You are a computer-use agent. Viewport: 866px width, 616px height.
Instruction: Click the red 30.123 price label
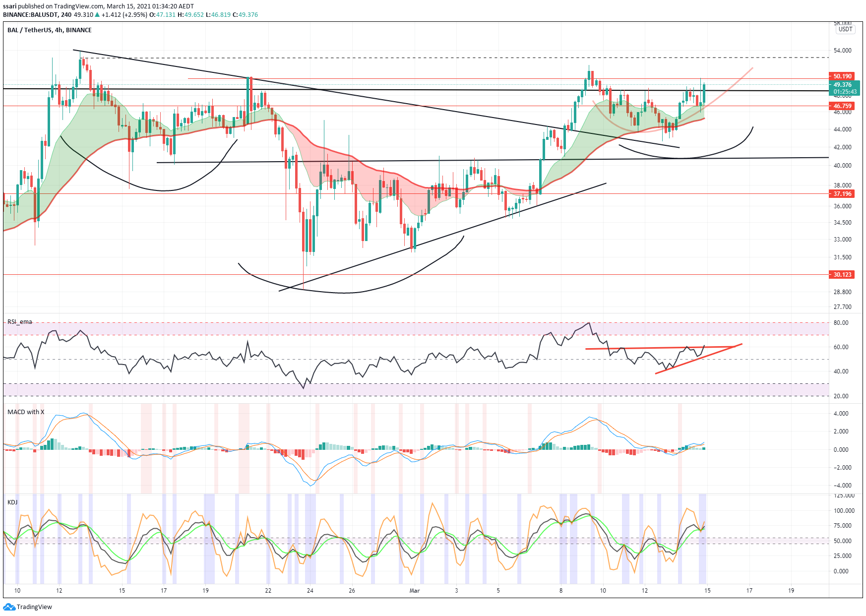[842, 275]
